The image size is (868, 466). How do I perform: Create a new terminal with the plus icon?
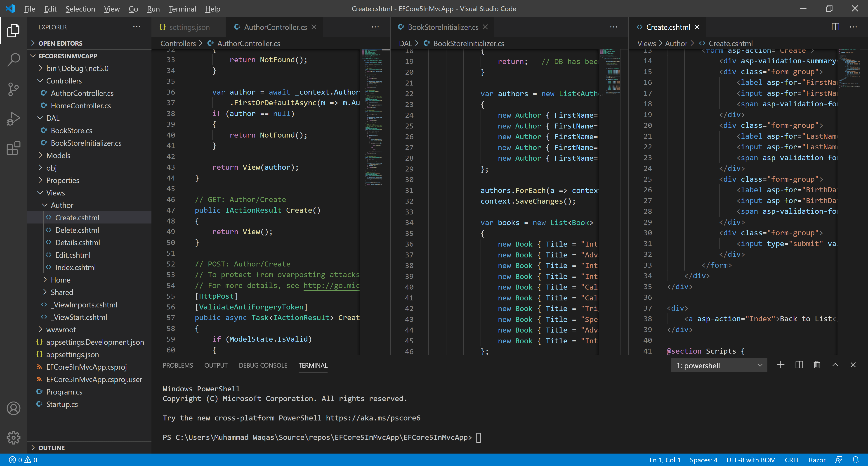[781, 365]
